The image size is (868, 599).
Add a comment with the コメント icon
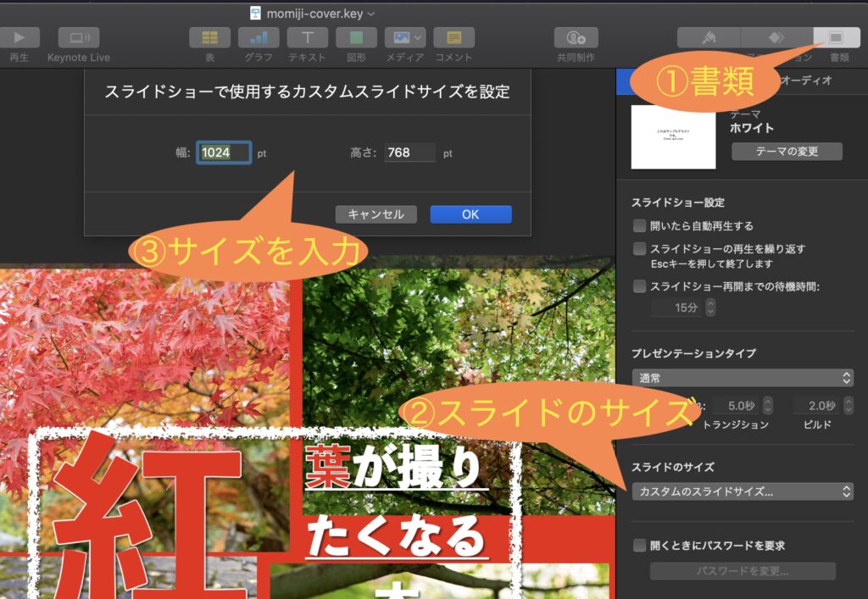click(x=454, y=37)
